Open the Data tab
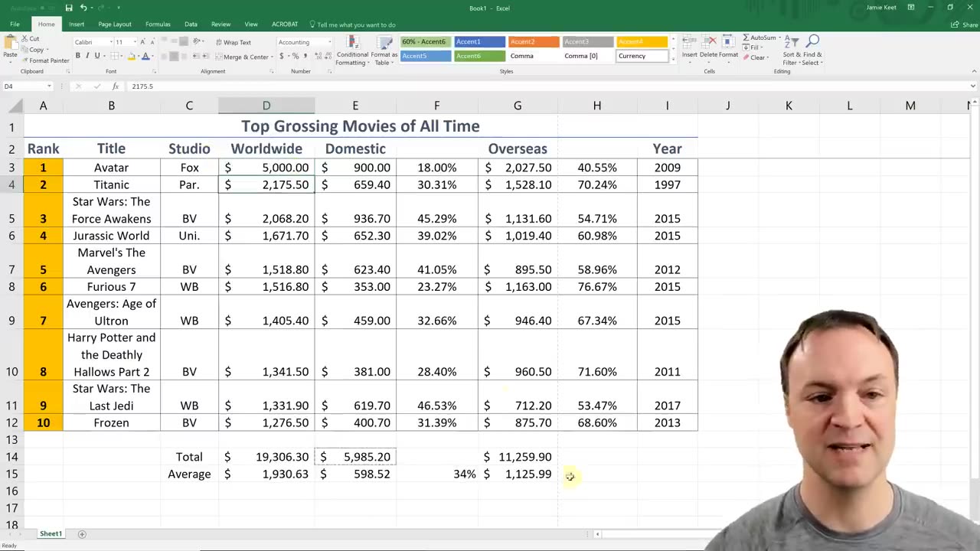 click(x=191, y=24)
